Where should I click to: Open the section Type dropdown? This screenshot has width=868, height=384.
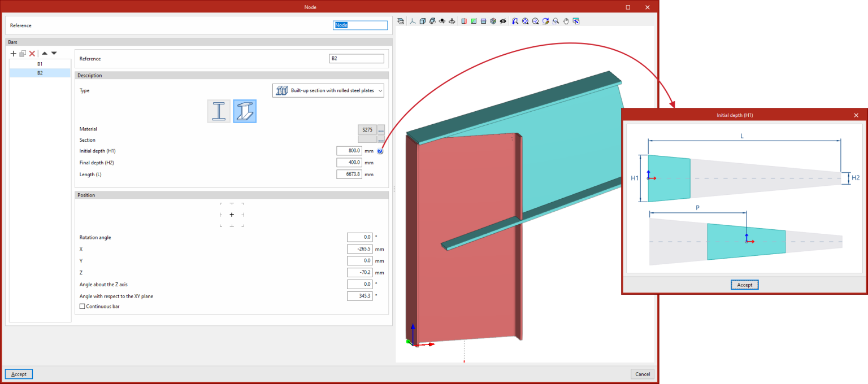point(328,90)
